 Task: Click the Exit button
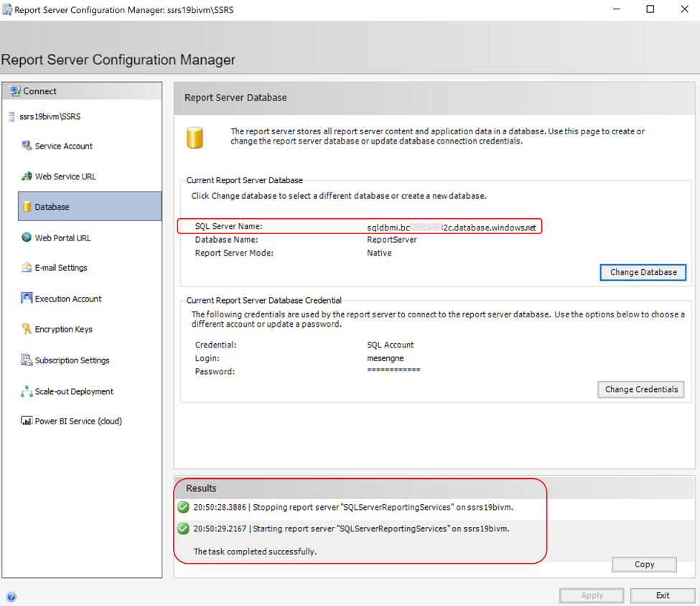click(662, 595)
